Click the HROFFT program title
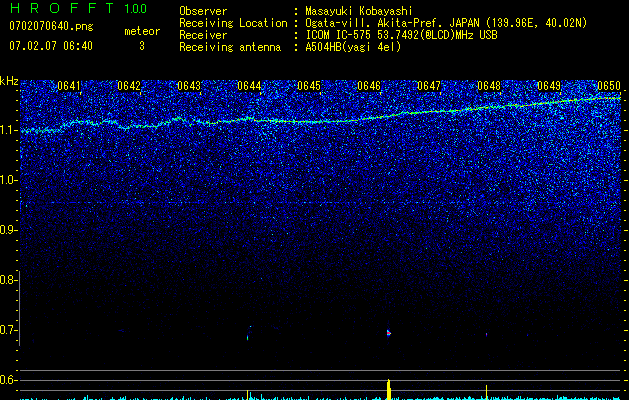This screenshot has height=400, width=629. coord(62,8)
